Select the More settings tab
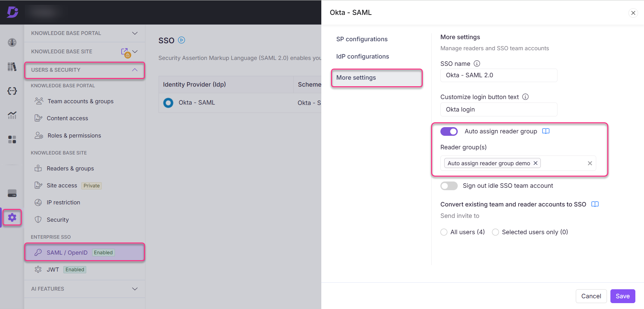Image resolution: width=644 pixels, height=309 pixels. (x=377, y=78)
